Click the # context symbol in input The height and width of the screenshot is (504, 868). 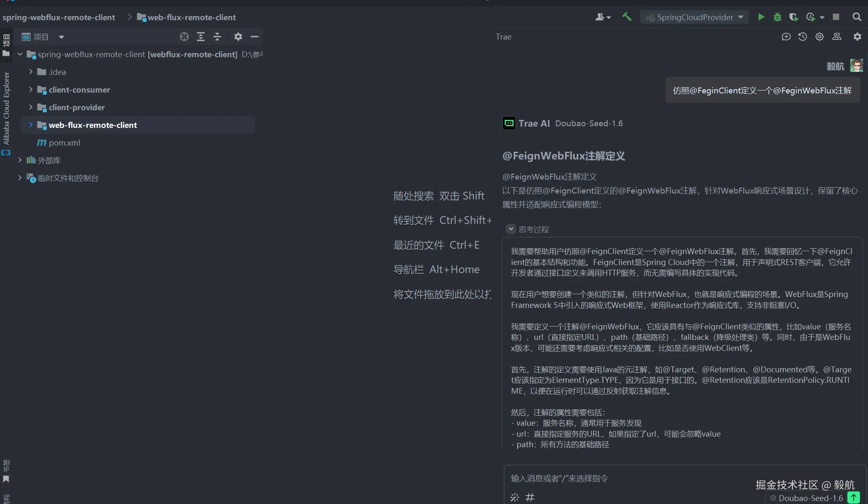(530, 497)
